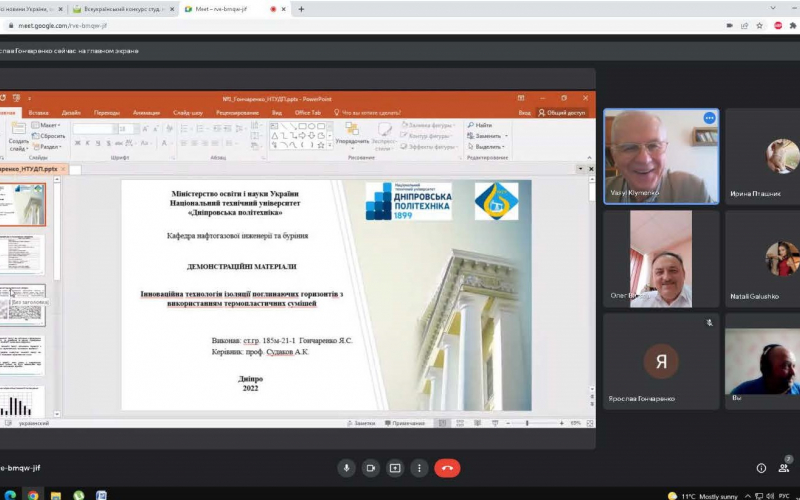The height and width of the screenshot is (500, 800).
Task: Open the Переходы ribbon tab
Action: coord(107,113)
